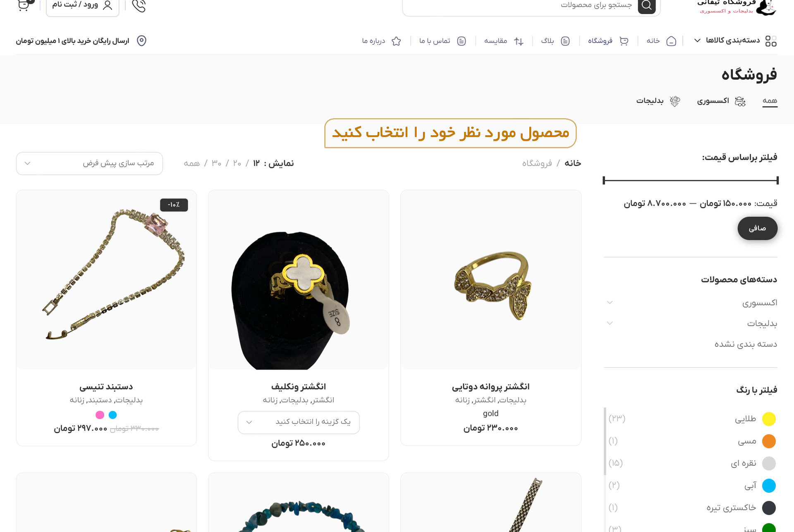Click the compare arrows icon next to مقایسه

coord(519,41)
